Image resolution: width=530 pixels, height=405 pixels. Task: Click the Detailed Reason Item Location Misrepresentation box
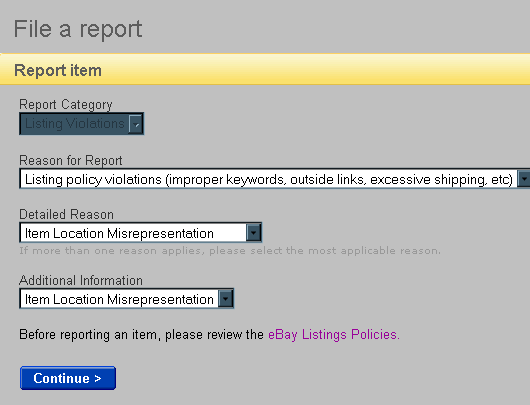point(141,233)
